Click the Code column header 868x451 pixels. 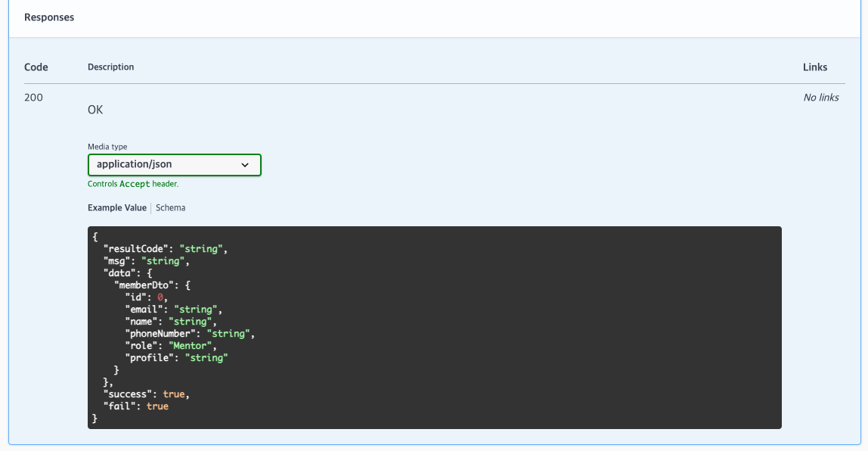pos(36,67)
